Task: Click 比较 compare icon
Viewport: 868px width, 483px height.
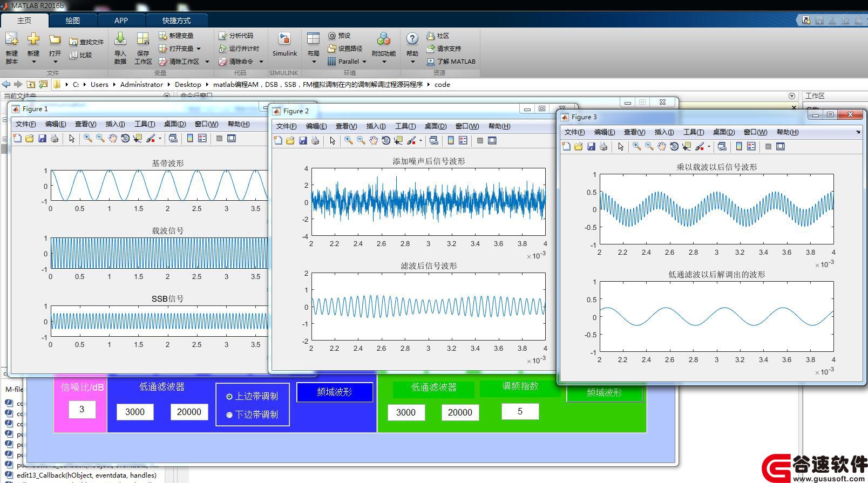Action: (x=73, y=55)
